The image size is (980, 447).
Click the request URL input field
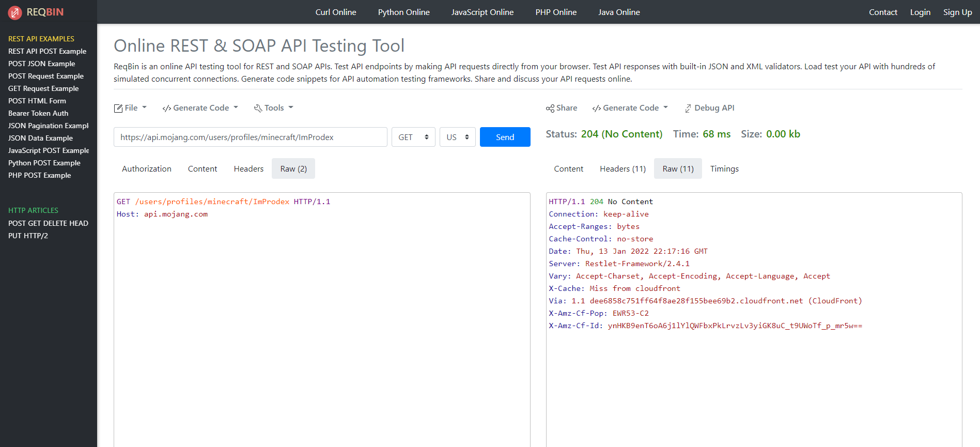[250, 137]
